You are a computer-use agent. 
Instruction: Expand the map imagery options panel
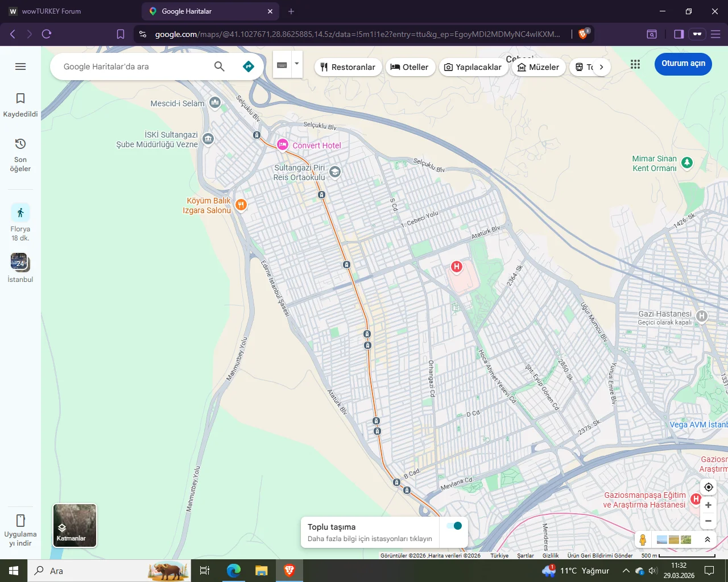(707, 539)
